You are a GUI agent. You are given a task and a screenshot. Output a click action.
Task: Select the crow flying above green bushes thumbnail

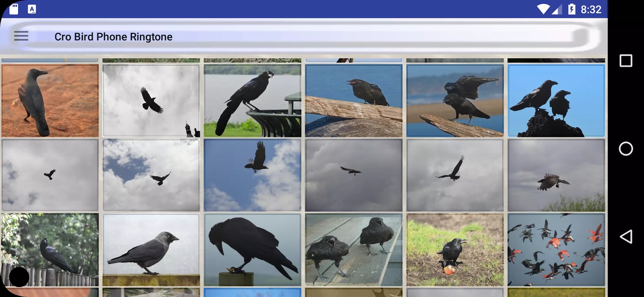tap(556, 175)
